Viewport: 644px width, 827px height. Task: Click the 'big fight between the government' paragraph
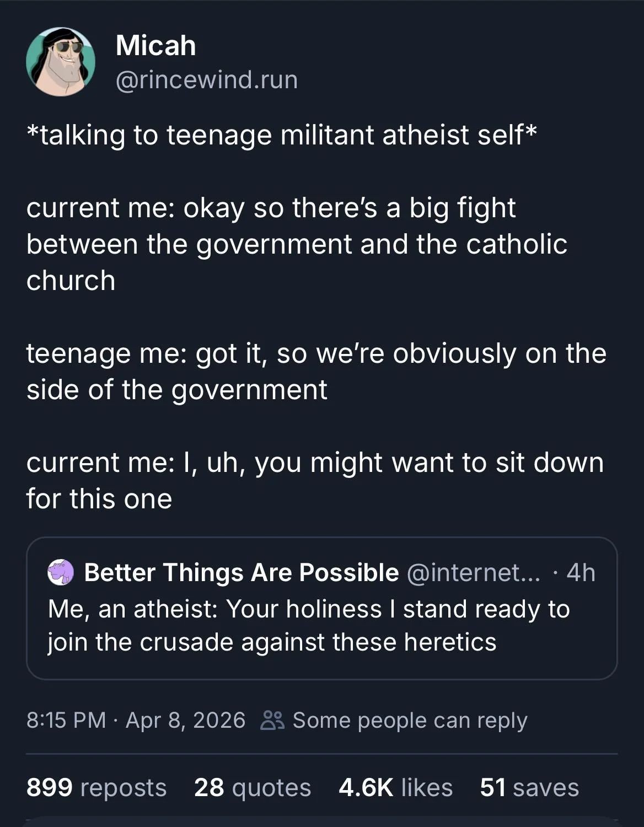coord(297,244)
